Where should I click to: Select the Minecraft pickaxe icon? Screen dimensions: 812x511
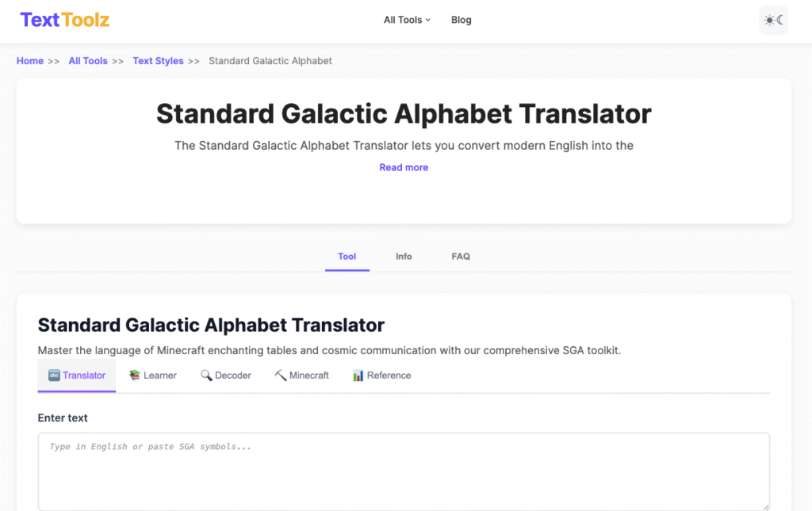(x=279, y=375)
